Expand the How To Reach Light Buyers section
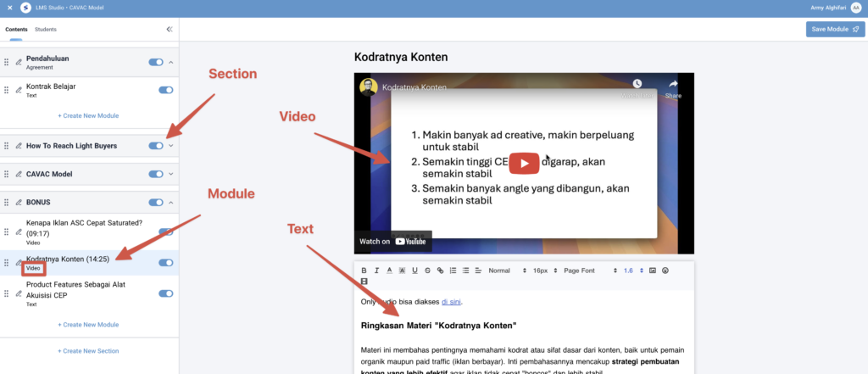Image resolution: width=868 pixels, height=374 pixels. click(x=171, y=146)
